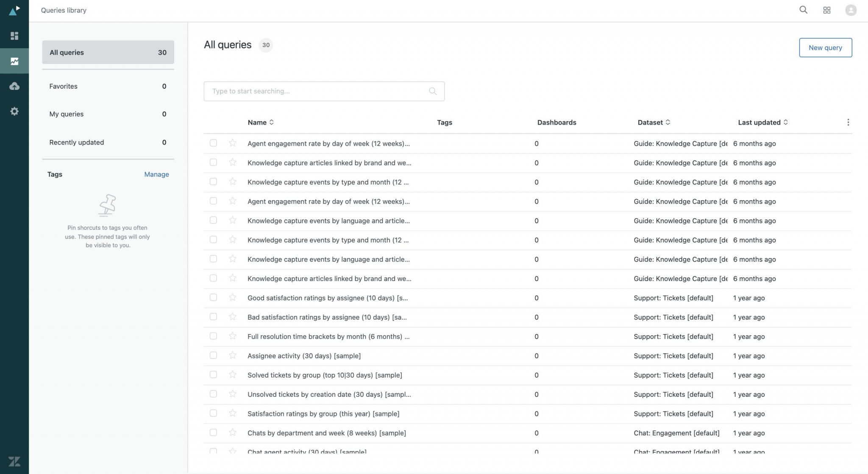Select the Queries icon in the sidebar
This screenshot has height=474, width=868.
[14, 61]
